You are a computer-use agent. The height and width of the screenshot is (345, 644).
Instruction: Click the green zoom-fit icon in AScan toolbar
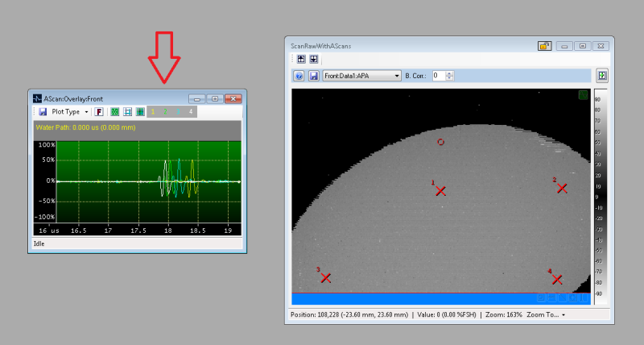pos(115,111)
